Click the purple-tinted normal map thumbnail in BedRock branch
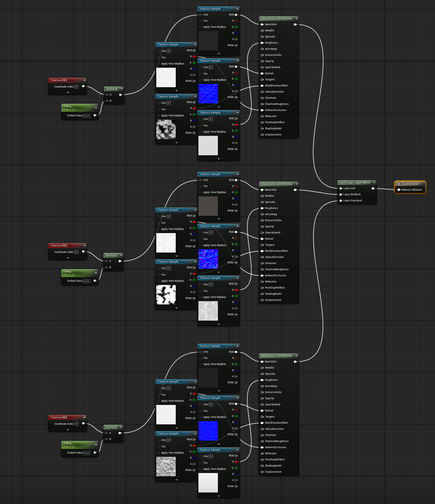 pos(208,259)
